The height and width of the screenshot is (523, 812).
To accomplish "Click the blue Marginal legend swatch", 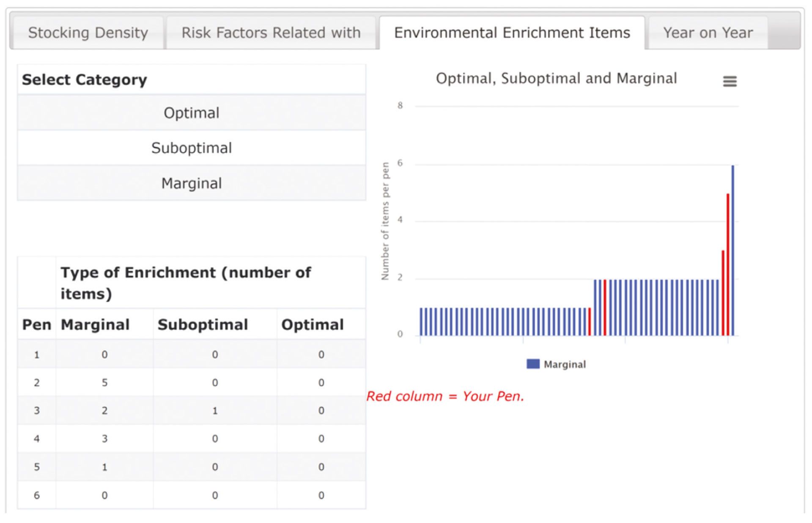I will coord(533,364).
